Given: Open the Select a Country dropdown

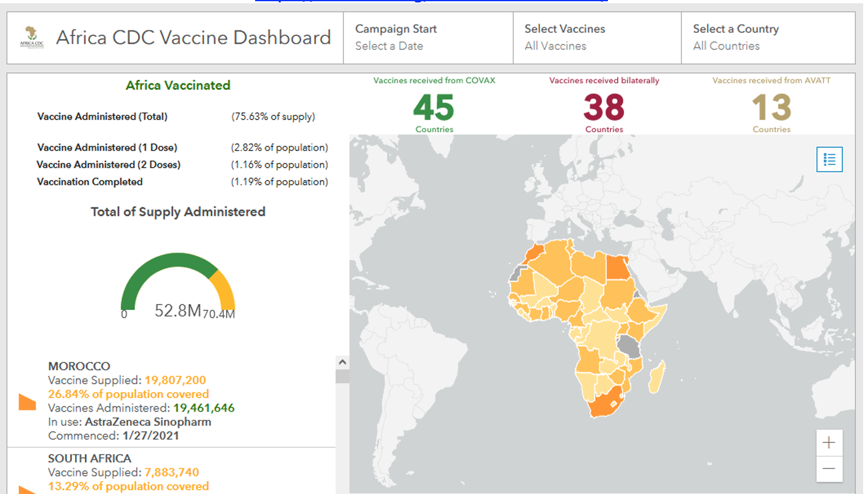Looking at the screenshot, I should (x=767, y=37).
